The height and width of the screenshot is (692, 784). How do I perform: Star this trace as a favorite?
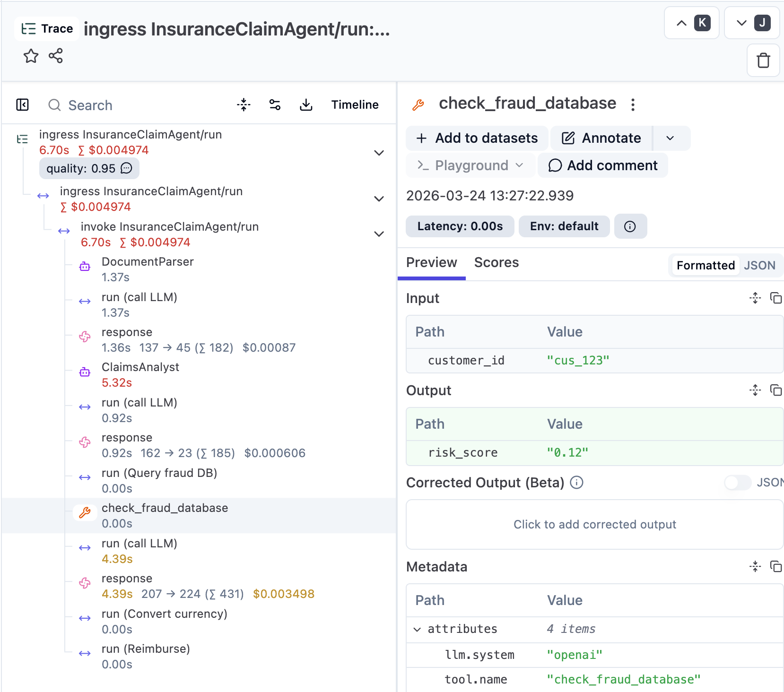point(31,56)
